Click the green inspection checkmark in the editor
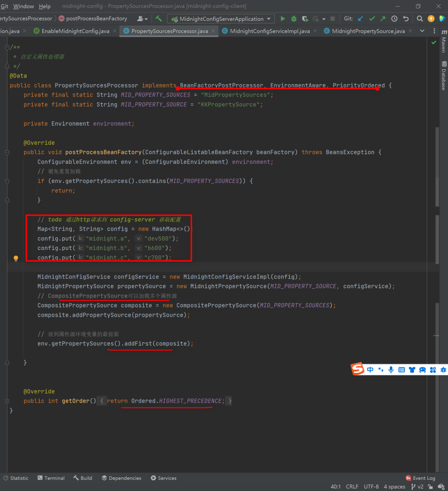Viewport: 448px width, 491px height. point(433,42)
